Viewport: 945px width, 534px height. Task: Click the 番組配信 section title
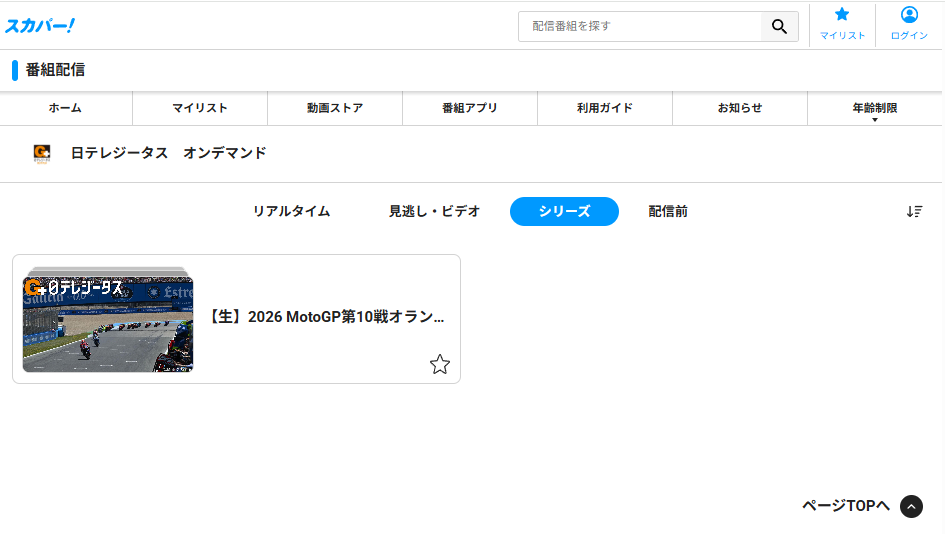tap(55, 70)
